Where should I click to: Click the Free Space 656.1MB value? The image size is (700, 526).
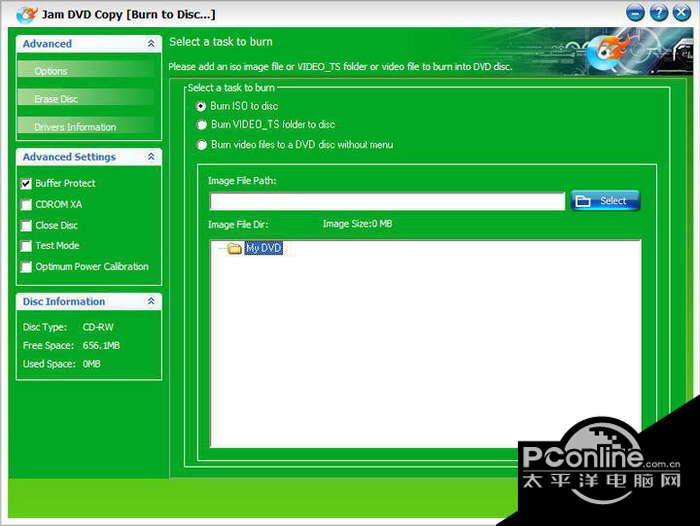(x=101, y=346)
